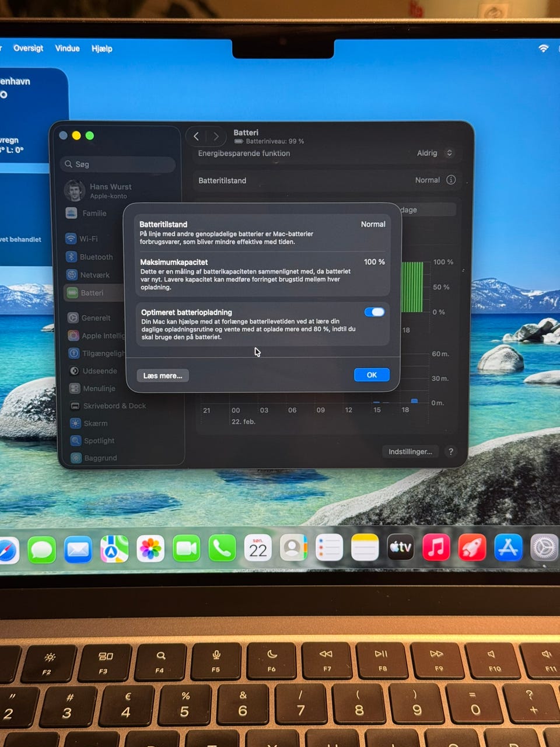Open the Oversigt menu
Image resolution: width=560 pixels, height=747 pixels.
28,48
